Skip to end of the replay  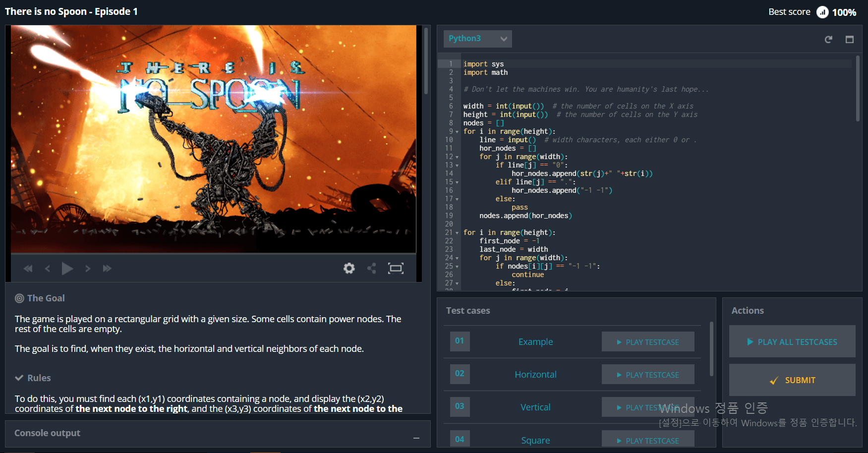pyautogui.click(x=107, y=269)
